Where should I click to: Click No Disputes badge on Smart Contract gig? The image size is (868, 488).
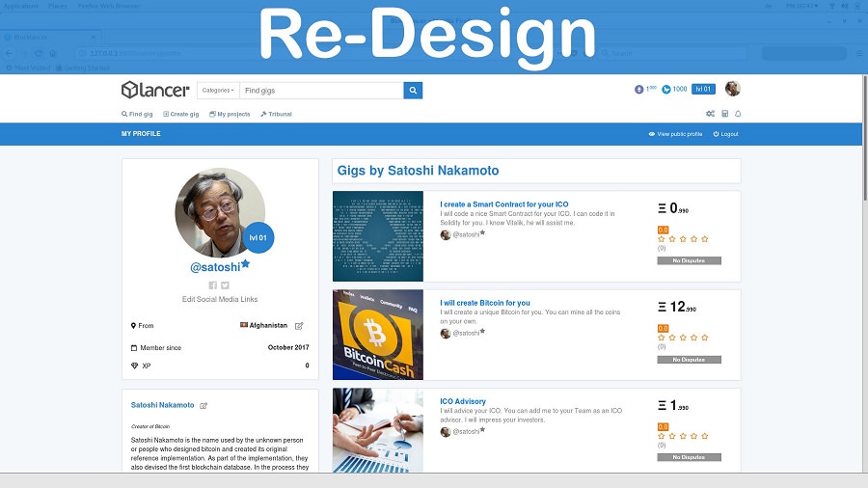689,260
